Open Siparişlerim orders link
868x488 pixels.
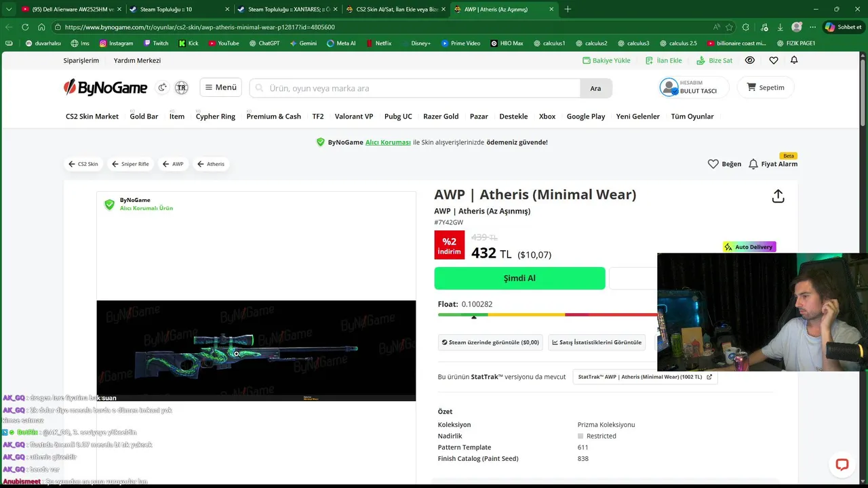click(x=81, y=60)
